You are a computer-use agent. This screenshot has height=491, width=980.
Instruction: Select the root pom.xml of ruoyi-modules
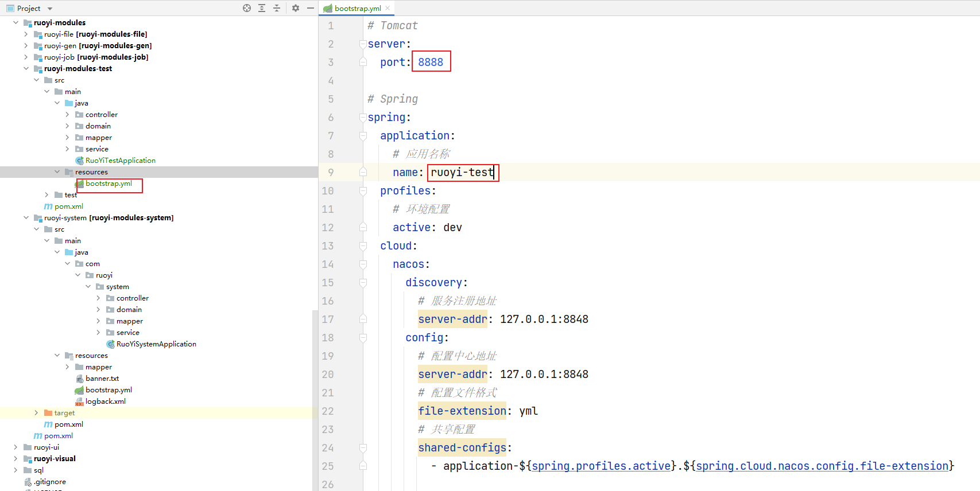point(59,436)
